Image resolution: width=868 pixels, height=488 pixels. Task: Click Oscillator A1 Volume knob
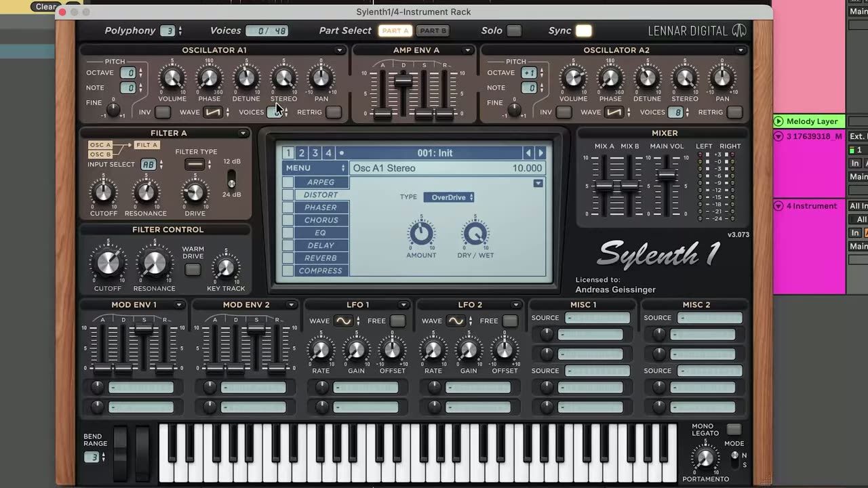[x=172, y=79]
